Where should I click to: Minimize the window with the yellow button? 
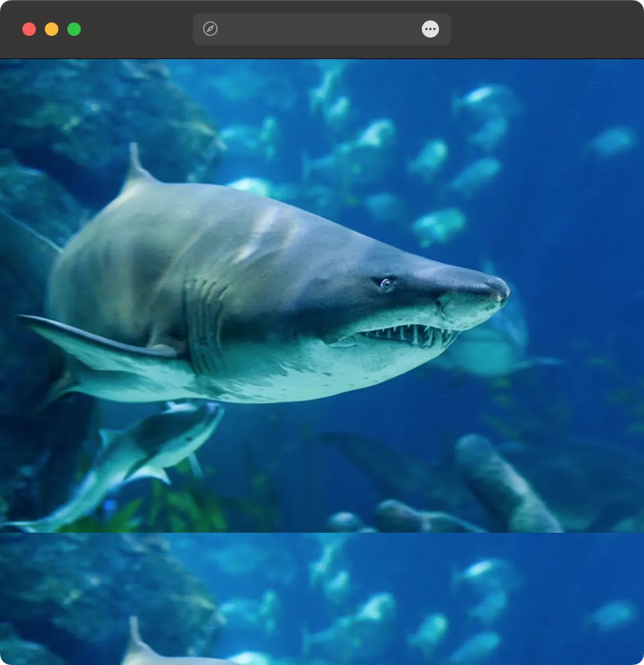click(52, 29)
